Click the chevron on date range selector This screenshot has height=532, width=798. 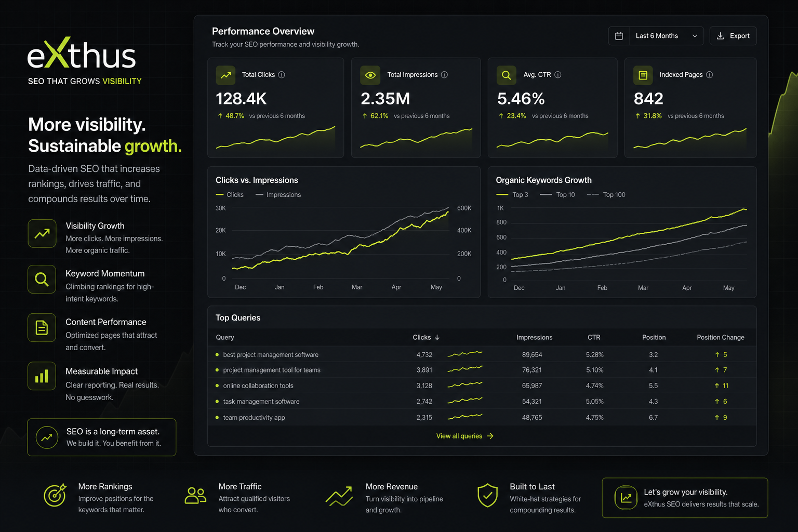(x=695, y=36)
